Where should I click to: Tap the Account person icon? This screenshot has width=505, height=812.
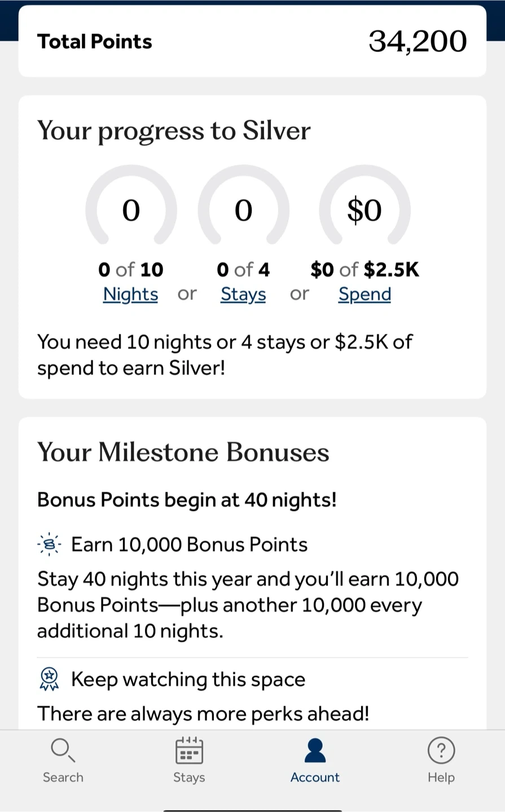pos(315,750)
